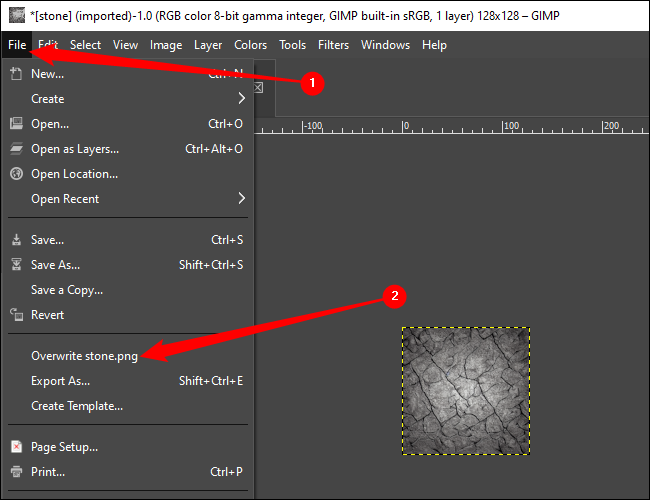
Task: Choose Open... menu entry
Action: (128, 124)
